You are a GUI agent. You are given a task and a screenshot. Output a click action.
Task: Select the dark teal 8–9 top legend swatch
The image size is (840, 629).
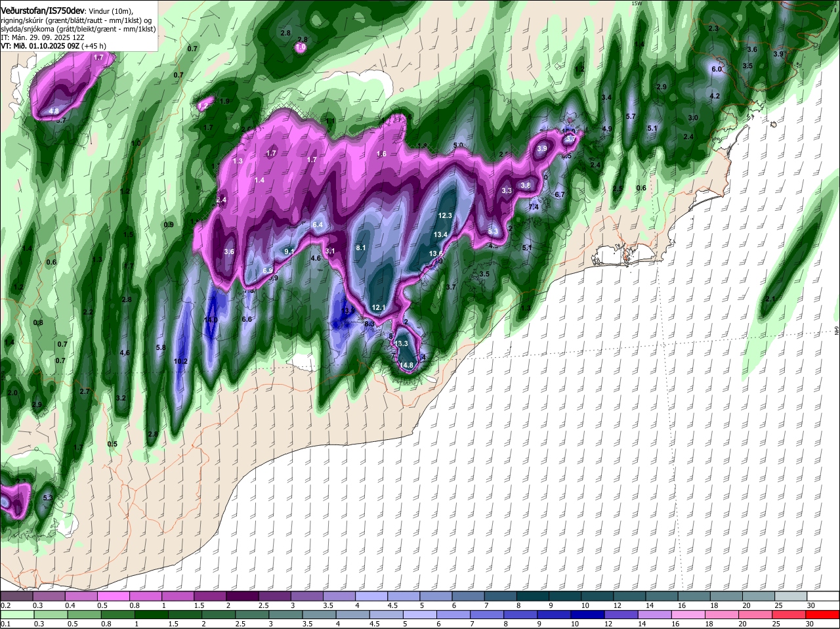click(x=533, y=596)
